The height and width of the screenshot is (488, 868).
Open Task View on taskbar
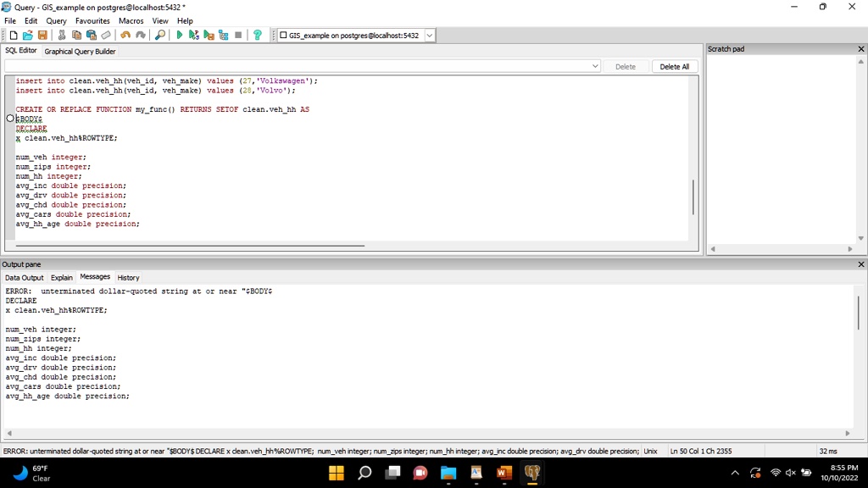(392, 473)
